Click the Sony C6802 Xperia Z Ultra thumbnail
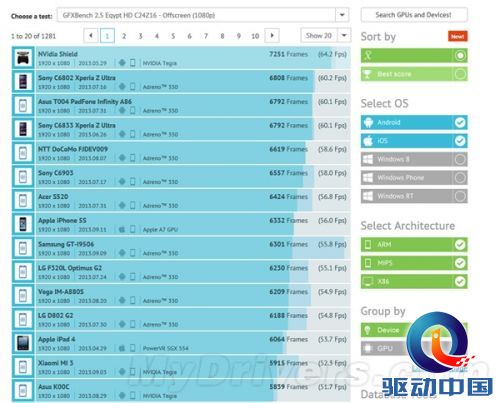500x403 pixels. [x=23, y=82]
